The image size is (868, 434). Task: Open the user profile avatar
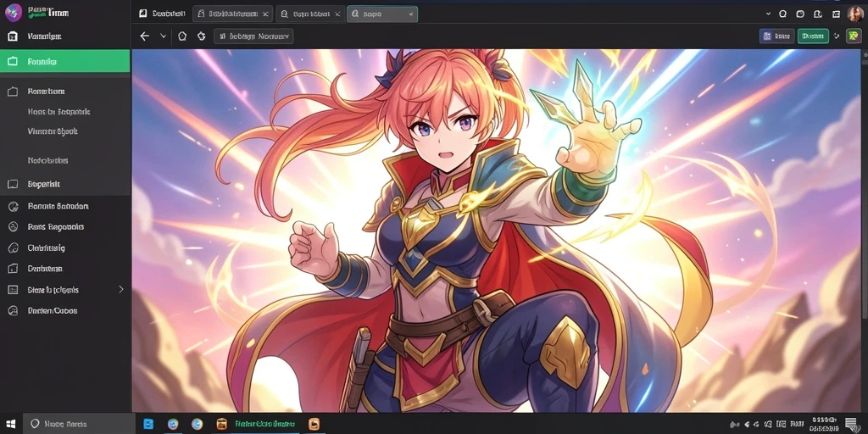(855, 14)
